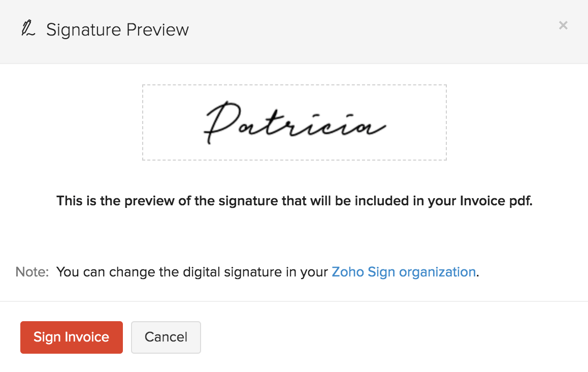Select the fountain pen icon beside Signature Preview
The width and height of the screenshot is (588, 372).
coord(28,29)
